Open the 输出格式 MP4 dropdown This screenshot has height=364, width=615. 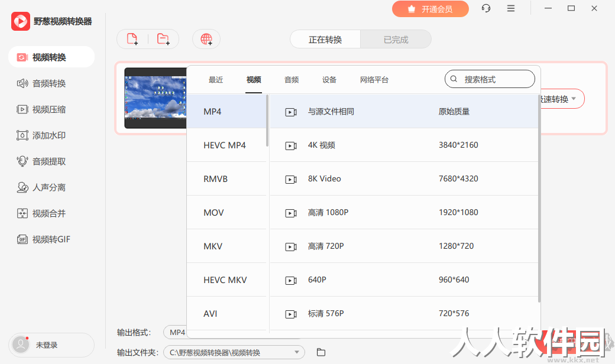point(175,332)
